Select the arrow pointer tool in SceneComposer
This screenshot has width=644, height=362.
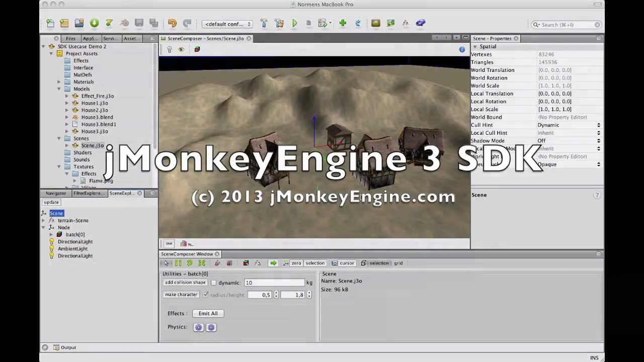coord(166,263)
